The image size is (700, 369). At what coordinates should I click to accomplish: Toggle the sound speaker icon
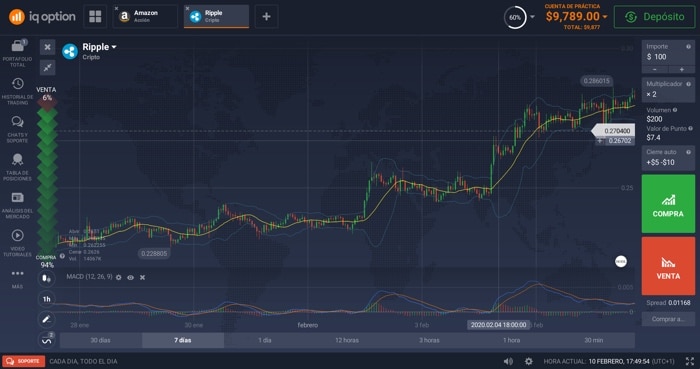point(508,361)
